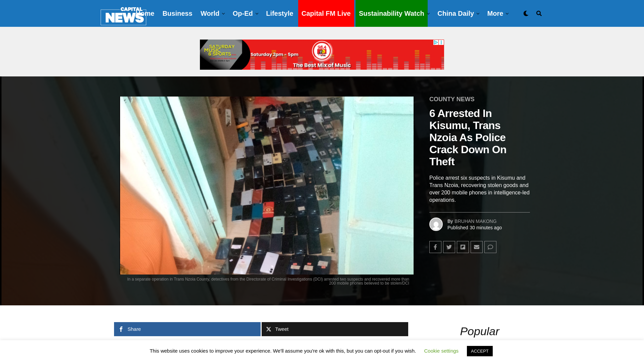
Task: Click the 'Published 30 minutes ago' text
Action: (475, 228)
